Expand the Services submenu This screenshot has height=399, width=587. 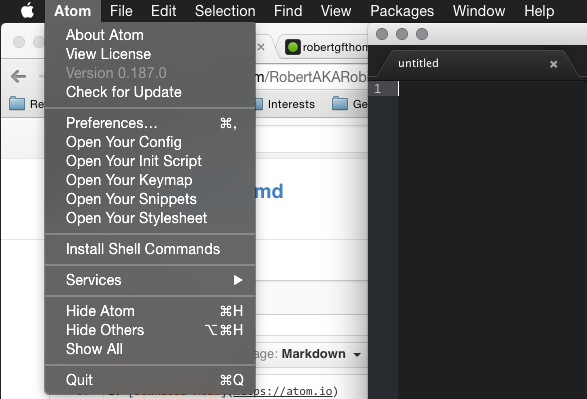(x=150, y=280)
